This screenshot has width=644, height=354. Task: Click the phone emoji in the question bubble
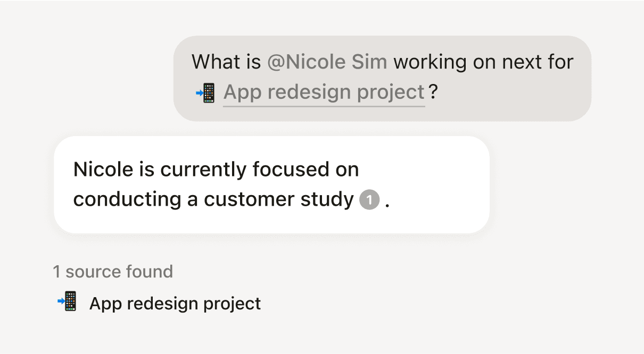pyautogui.click(x=205, y=92)
